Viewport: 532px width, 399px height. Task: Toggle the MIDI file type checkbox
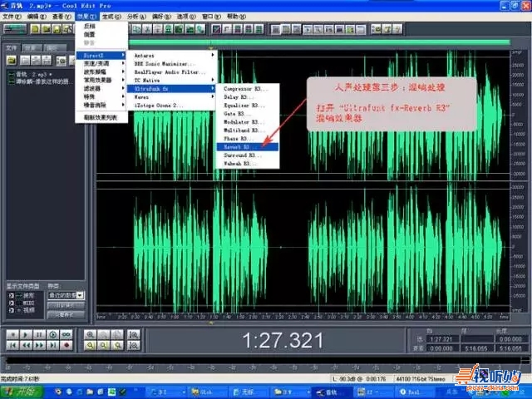click(11, 303)
